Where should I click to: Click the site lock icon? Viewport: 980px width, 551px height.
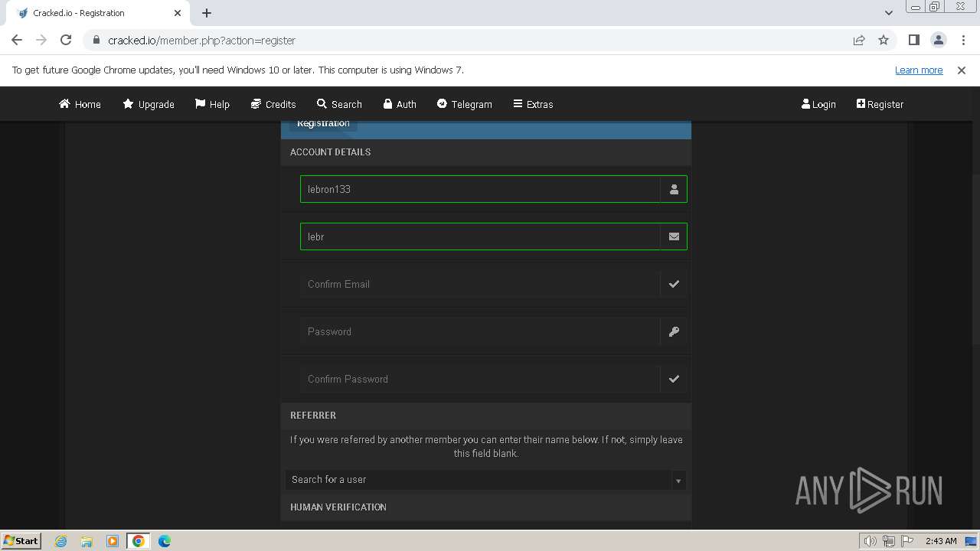click(96, 40)
